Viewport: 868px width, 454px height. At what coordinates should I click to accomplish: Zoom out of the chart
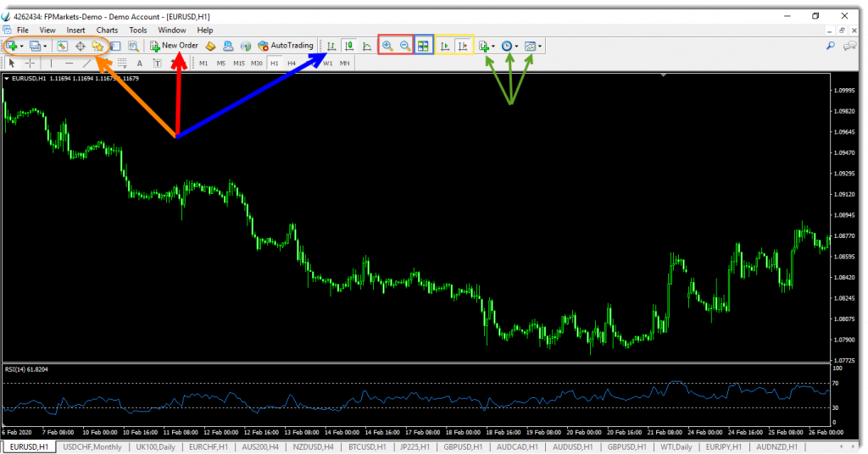(405, 47)
